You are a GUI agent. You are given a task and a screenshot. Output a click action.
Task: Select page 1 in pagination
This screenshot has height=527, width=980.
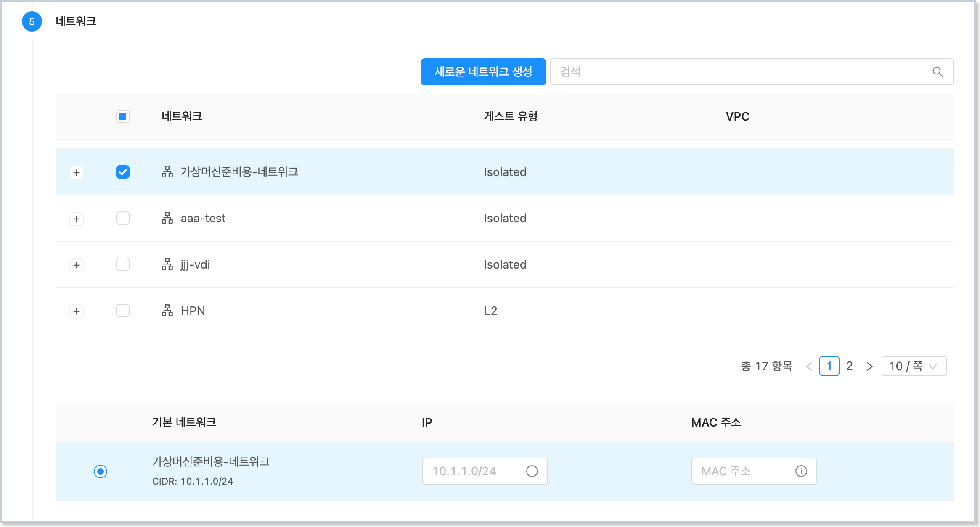[829, 366]
